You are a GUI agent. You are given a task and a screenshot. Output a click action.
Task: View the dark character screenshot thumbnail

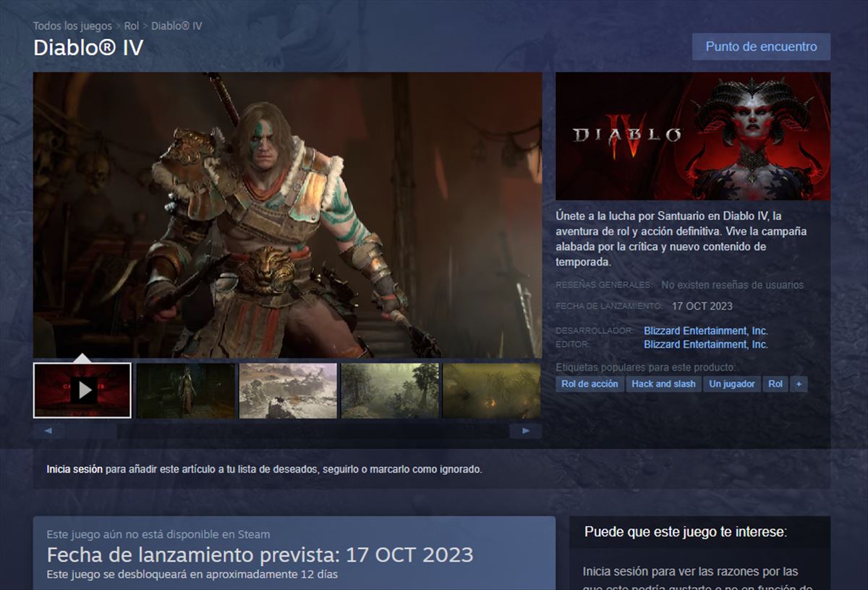click(186, 390)
